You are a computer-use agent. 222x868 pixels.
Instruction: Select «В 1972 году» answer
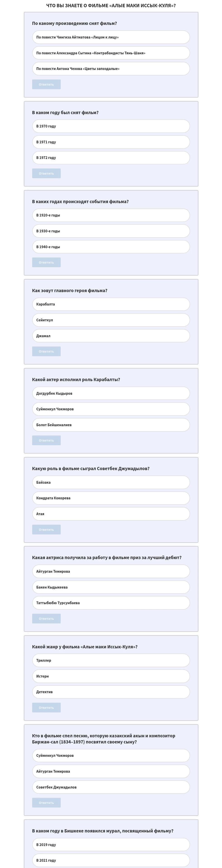pyautogui.click(x=111, y=158)
